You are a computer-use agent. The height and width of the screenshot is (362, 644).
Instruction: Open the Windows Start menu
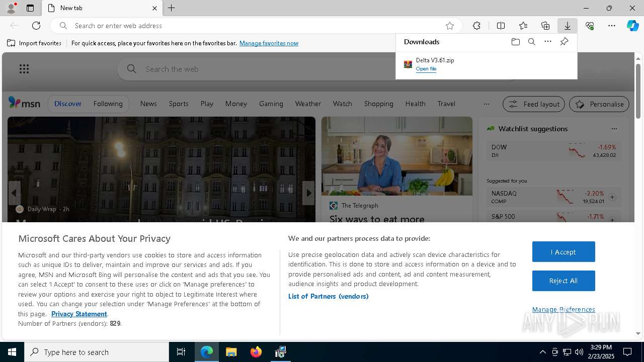tap(12, 352)
